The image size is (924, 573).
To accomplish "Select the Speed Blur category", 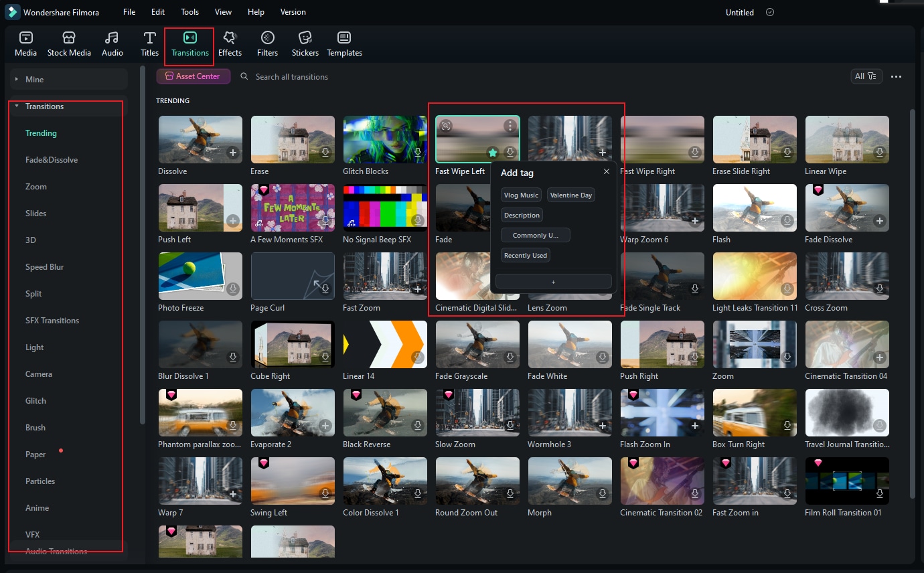I will coord(45,267).
